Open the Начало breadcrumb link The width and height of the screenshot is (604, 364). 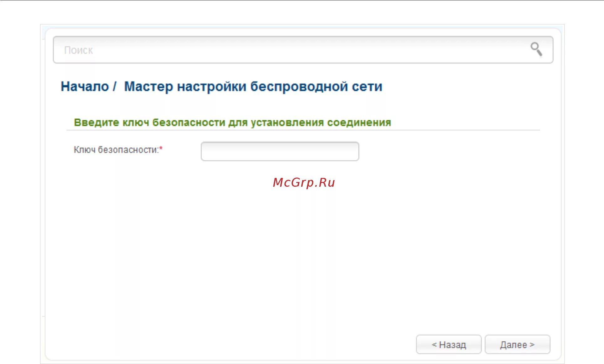click(x=85, y=86)
